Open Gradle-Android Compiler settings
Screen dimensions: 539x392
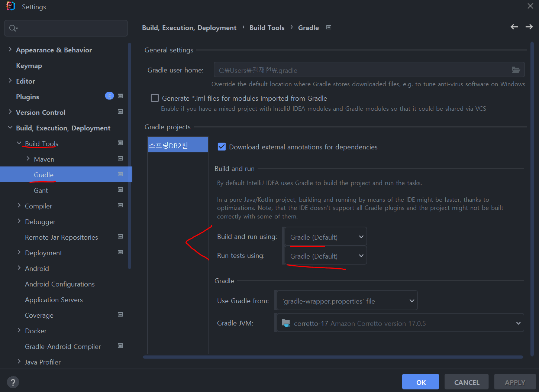(x=63, y=346)
